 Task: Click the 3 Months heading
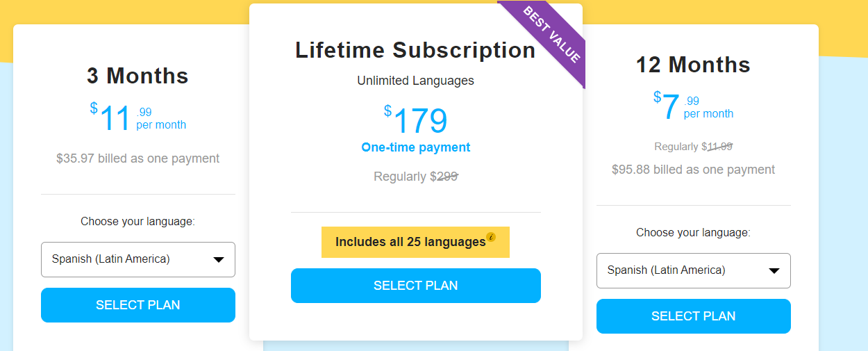pyautogui.click(x=137, y=75)
